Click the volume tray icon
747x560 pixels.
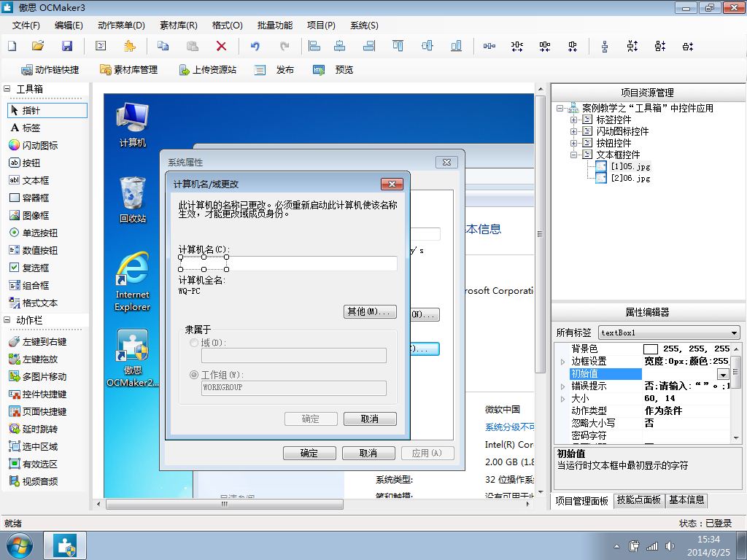[670, 546]
